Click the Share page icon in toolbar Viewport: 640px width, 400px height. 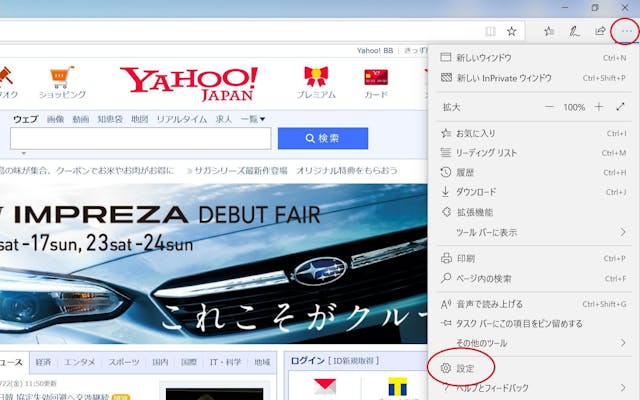click(600, 31)
